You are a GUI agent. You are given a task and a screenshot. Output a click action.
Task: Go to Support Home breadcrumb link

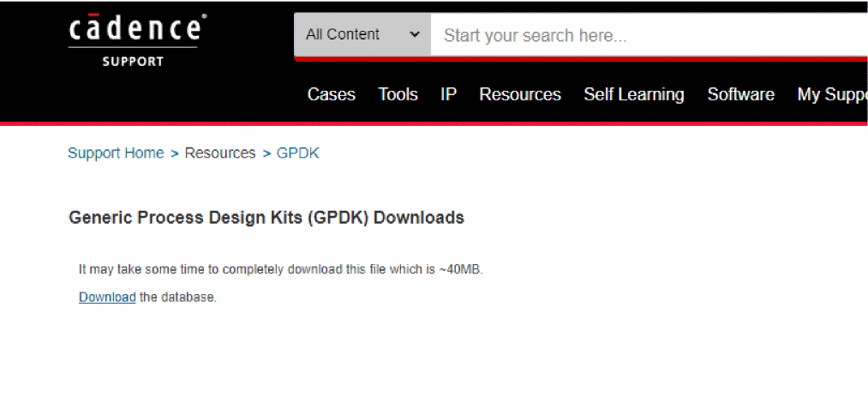(x=116, y=153)
